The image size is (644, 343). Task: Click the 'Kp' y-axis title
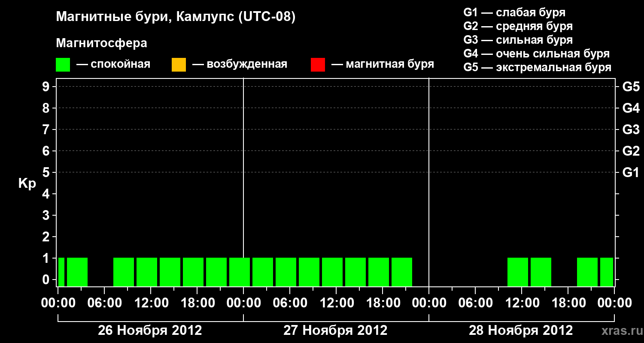click(27, 184)
